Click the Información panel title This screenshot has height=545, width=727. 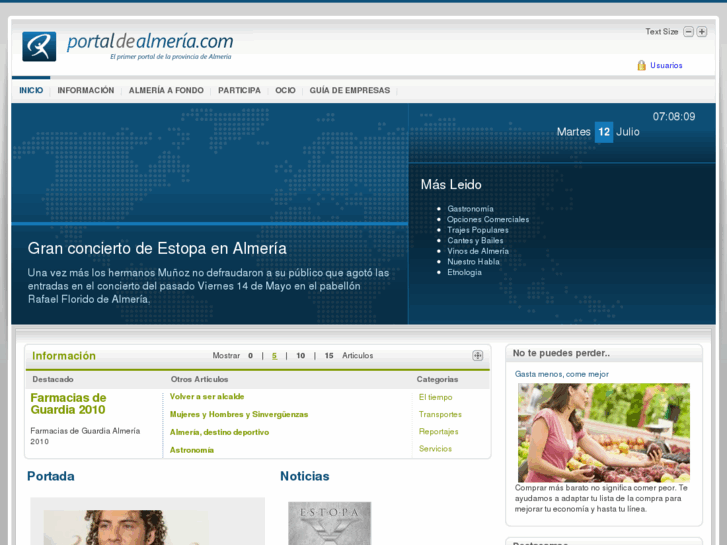[x=64, y=356]
